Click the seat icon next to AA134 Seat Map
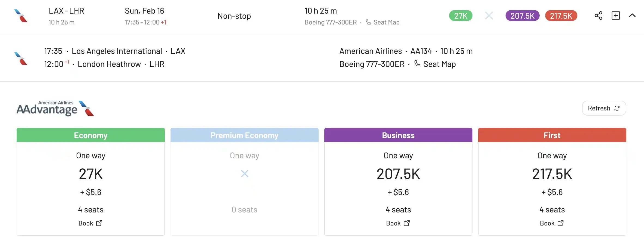This screenshot has width=644, height=241. [417, 64]
